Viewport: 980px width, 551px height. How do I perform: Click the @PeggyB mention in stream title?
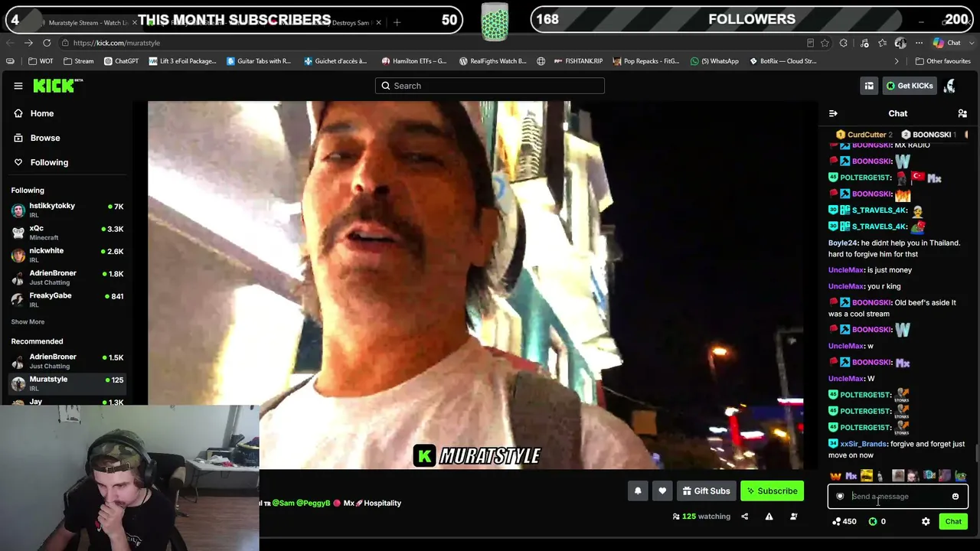click(x=312, y=504)
